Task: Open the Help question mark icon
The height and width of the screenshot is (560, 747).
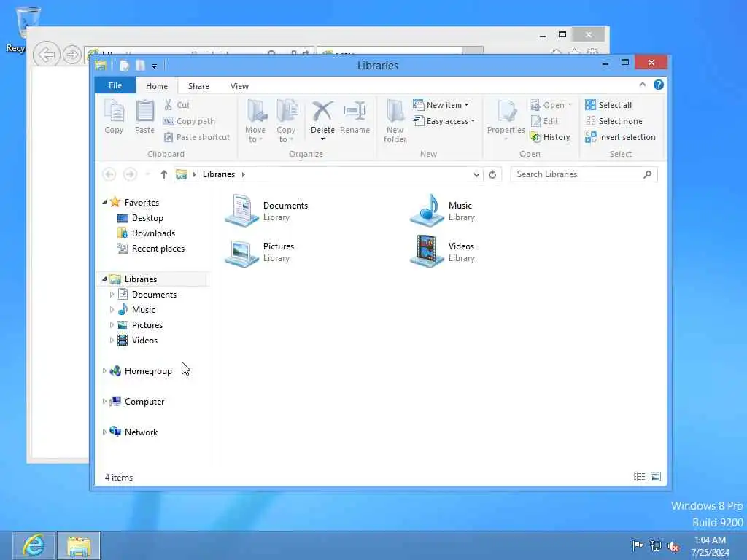Action: [x=659, y=85]
